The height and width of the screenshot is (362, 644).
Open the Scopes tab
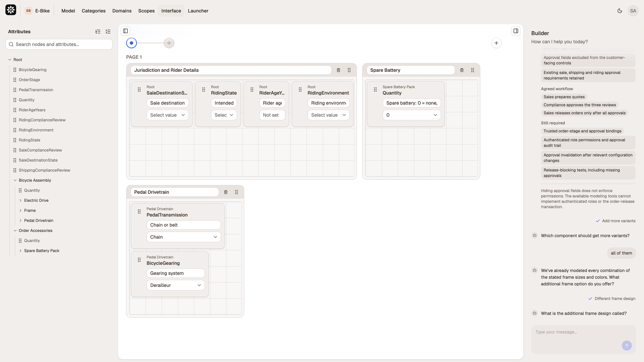[146, 11]
